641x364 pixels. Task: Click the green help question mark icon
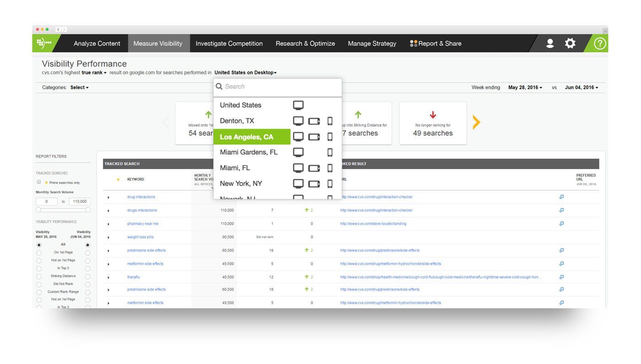(600, 43)
